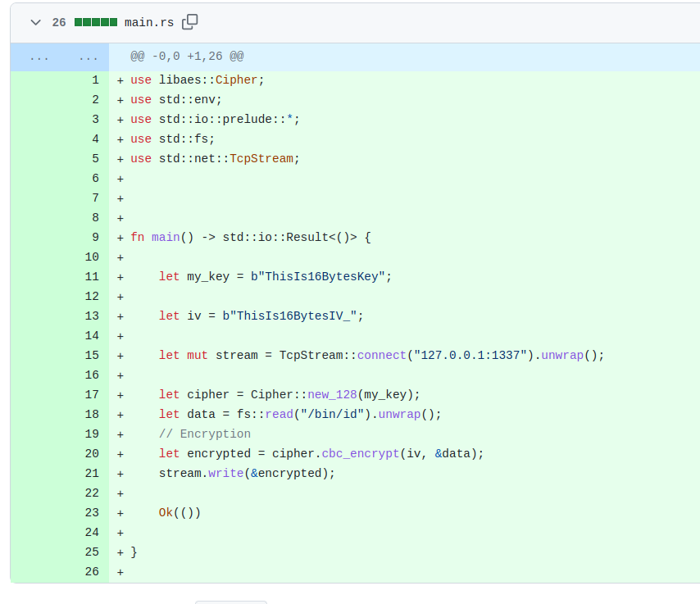This screenshot has height=604, width=700.
Task: Click the main.rs file name
Action: (x=149, y=22)
